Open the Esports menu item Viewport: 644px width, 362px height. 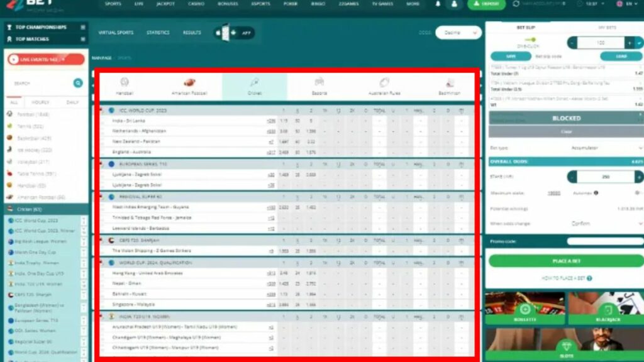point(261,4)
